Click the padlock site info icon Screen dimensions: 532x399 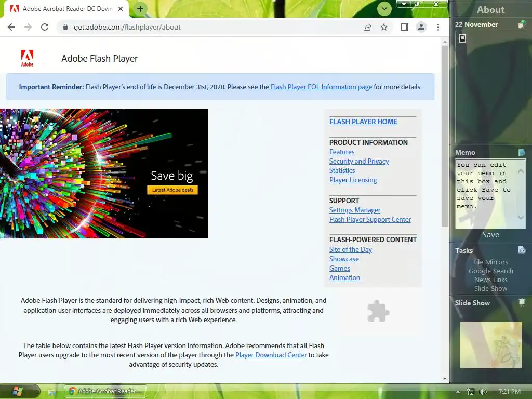click(x=65, y=27)
